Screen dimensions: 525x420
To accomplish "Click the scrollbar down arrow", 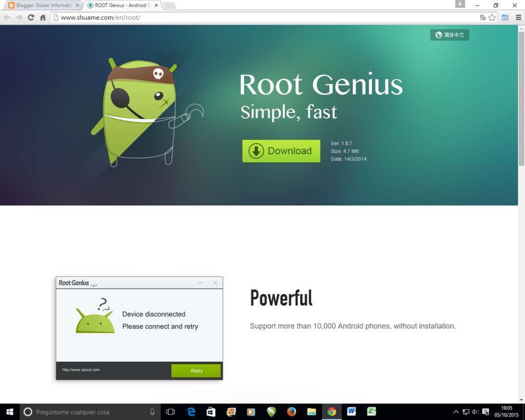I will [521, 400].
